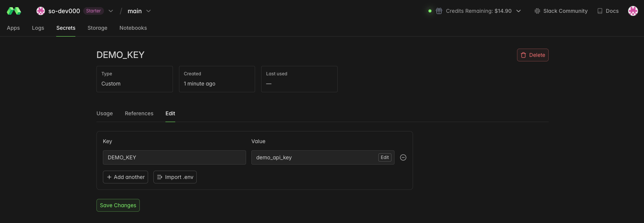Click the Modal logo icon

pos(14,11)
